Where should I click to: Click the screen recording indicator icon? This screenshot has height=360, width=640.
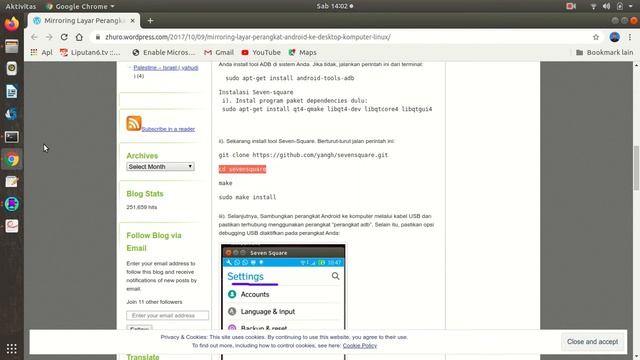(x=571, y=6)
